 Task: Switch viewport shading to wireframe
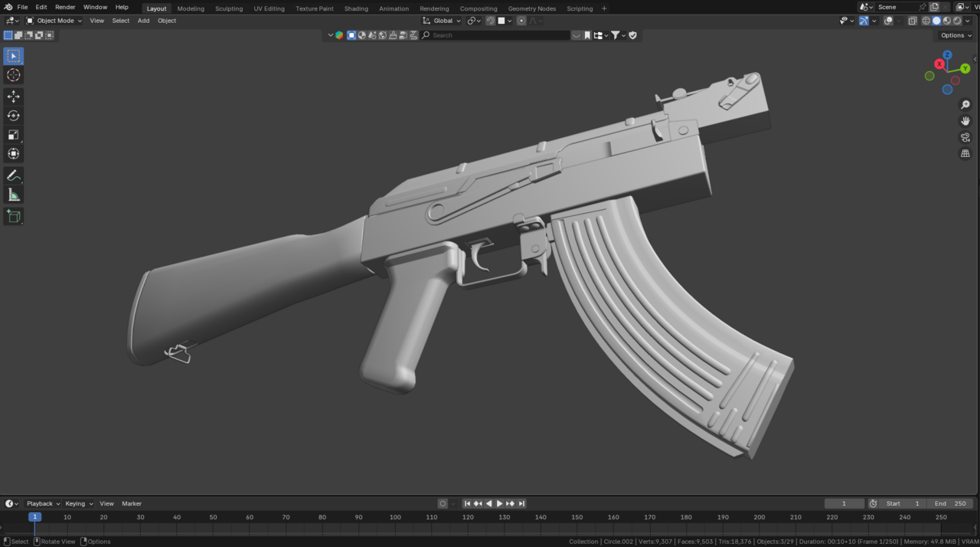click(x=925, y=21)
